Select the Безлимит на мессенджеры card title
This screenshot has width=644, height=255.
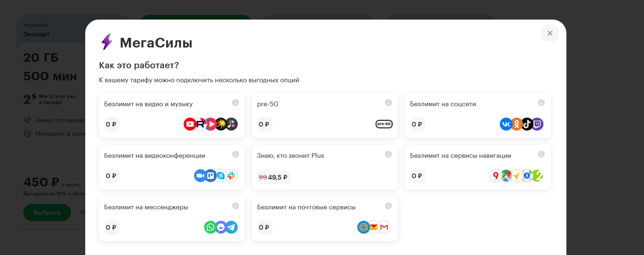146,207
